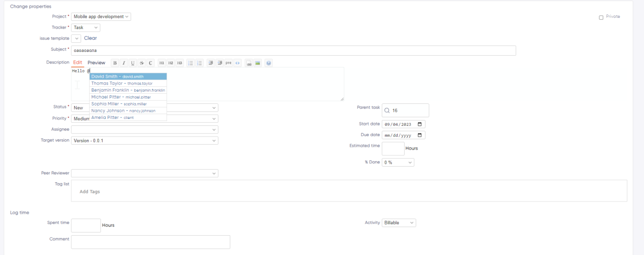Switch to the Preview tab
The image size is (644, 255).
[x=96, y=63]
